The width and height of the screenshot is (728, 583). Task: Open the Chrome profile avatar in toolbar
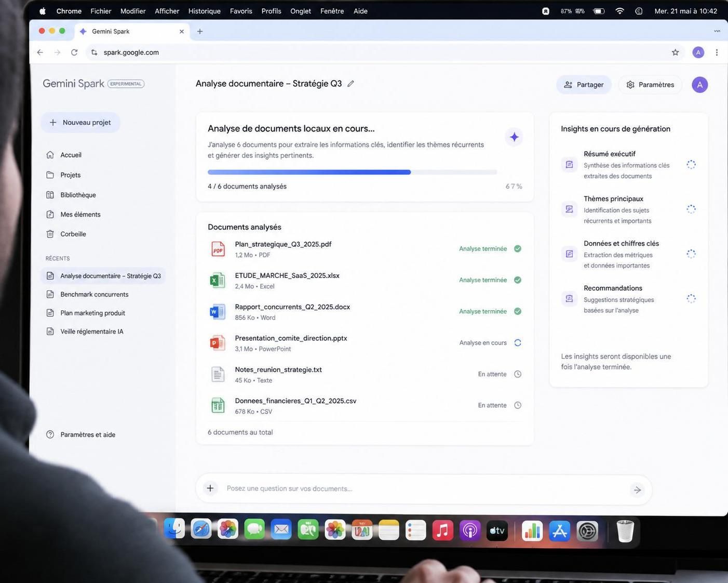coord(698,52)
